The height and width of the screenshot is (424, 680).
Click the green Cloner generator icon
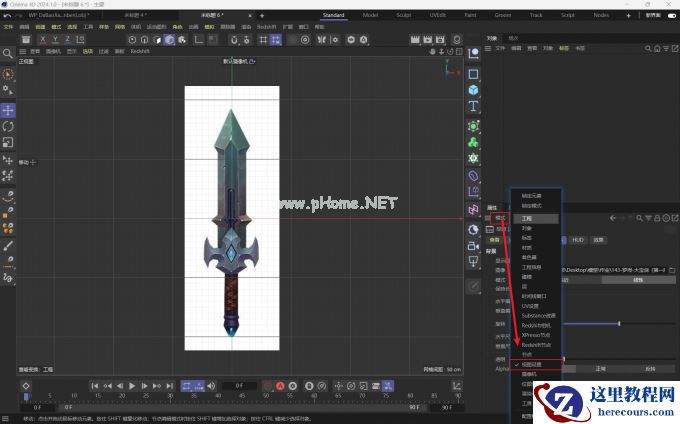tap(473, 142)
